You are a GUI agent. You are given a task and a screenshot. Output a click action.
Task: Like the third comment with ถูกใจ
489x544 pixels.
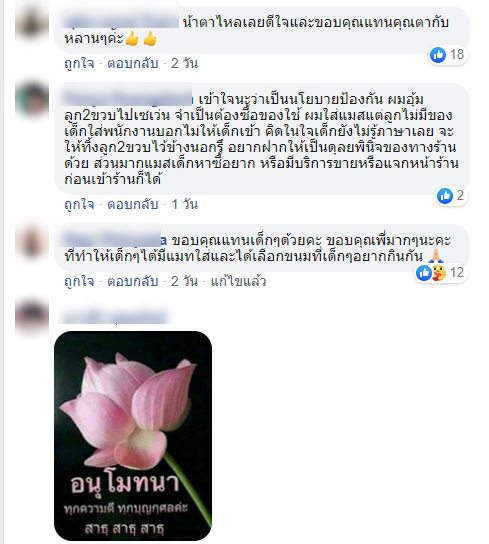(79, 281)
